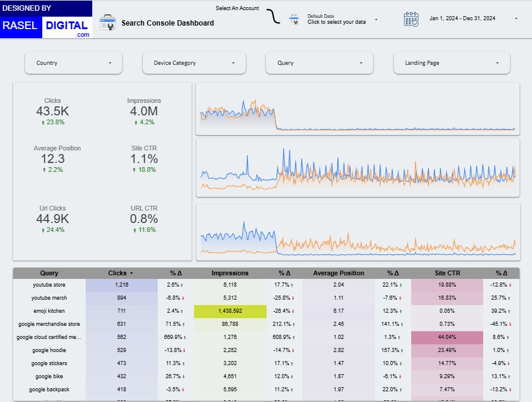Screen dimensions: 532x402
Task: Sort table by Impressions column header
Action: [x=230, y=274]
